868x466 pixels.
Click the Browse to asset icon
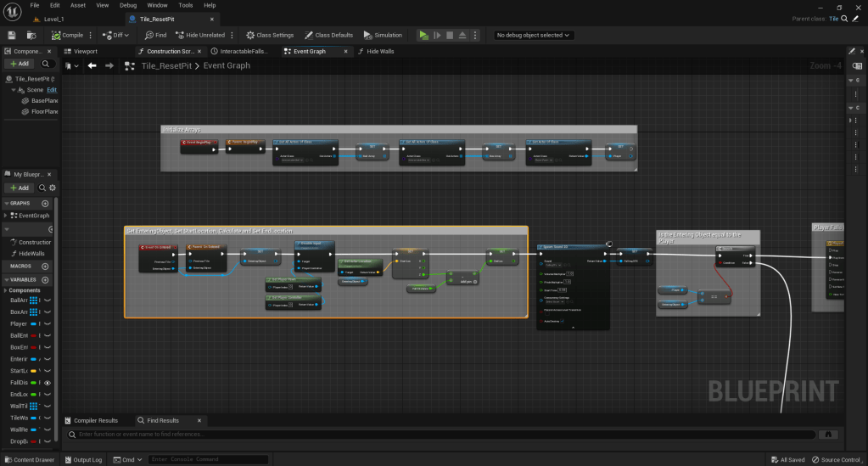(31, 35)
